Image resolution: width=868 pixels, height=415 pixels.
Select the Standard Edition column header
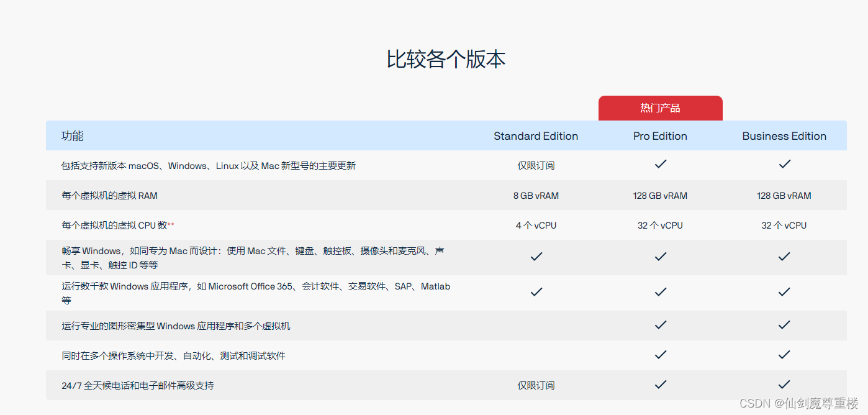[536, 136]
